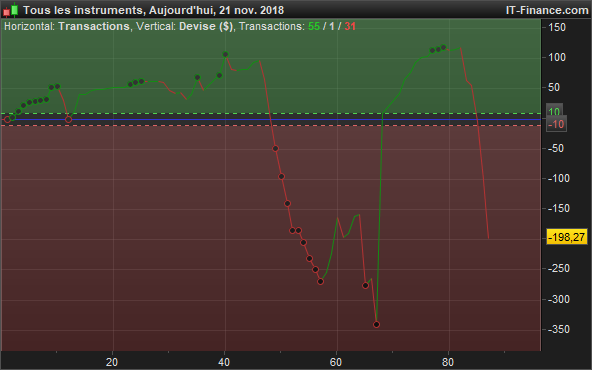Click the -150 value on vertical axis

click(558, 208)
